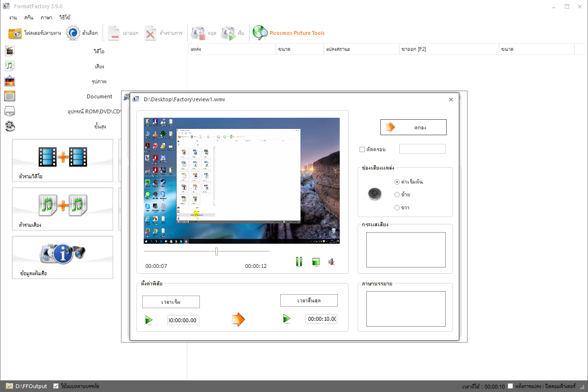Open the ตัวเลือก options
This screenshot has height=392, width=588.
(x=82, y=33)
